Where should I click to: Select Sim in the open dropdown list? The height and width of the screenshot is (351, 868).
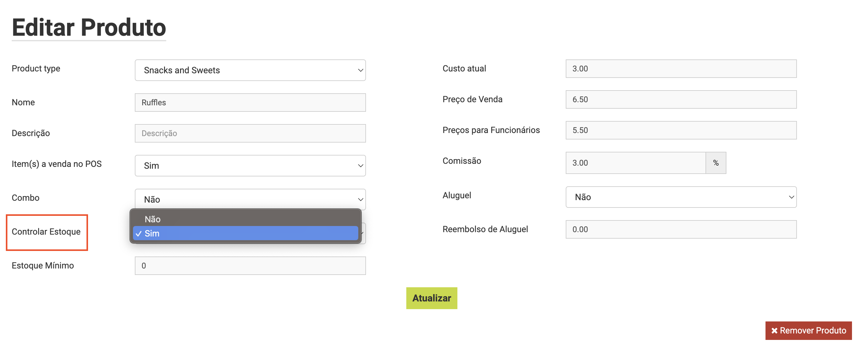tap(245, 233)
